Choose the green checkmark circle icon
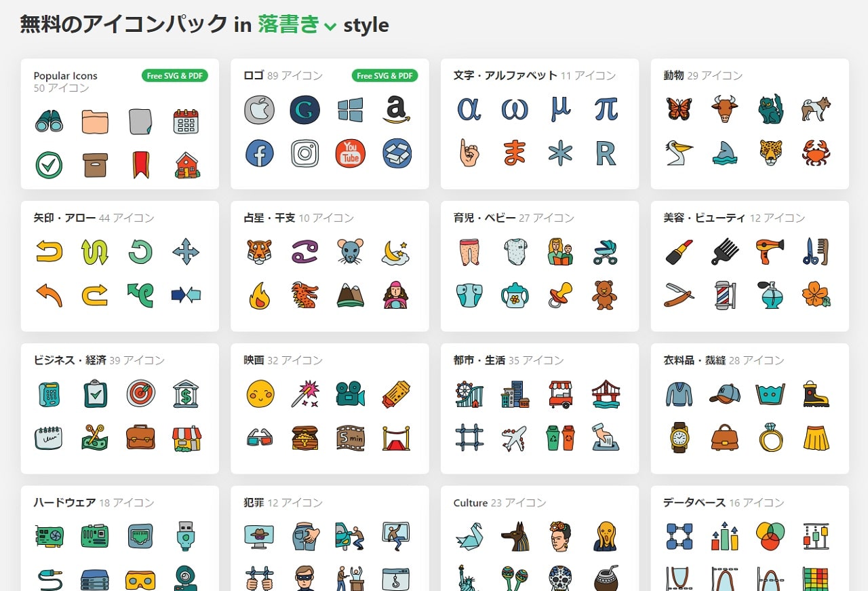The image size is (868, 591). [x=49, y=165]
